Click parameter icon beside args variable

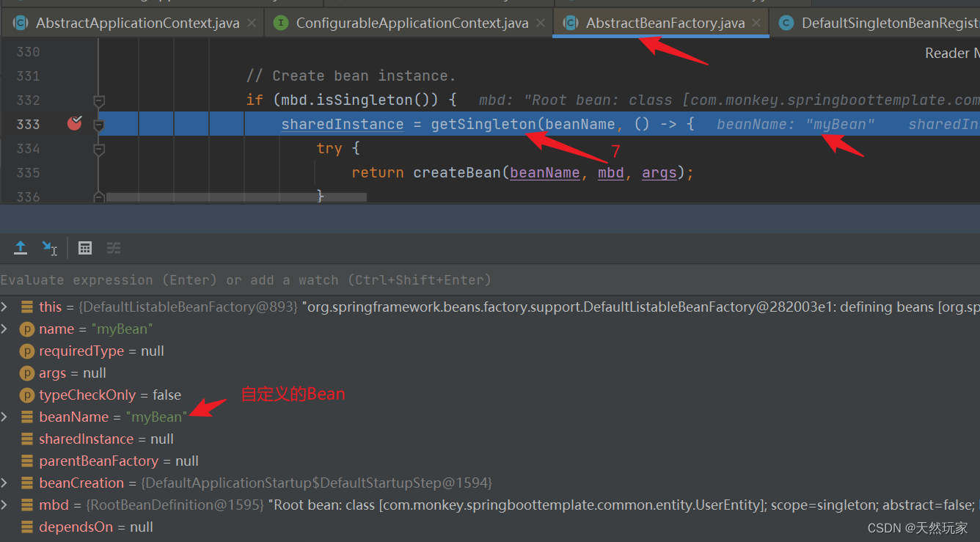(27, 373)
